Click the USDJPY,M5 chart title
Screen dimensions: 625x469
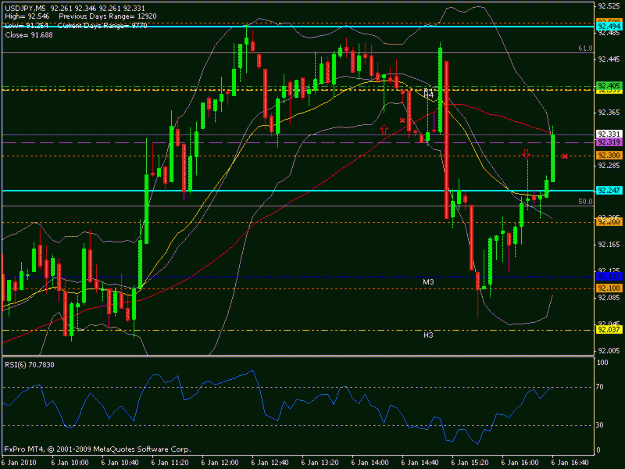pos(25,8)
